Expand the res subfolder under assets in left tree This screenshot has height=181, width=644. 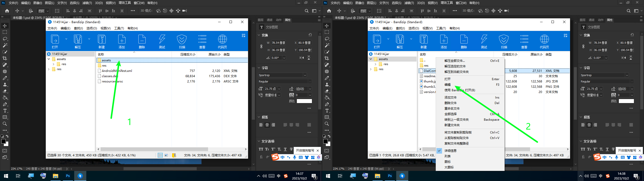pos(54,64)
